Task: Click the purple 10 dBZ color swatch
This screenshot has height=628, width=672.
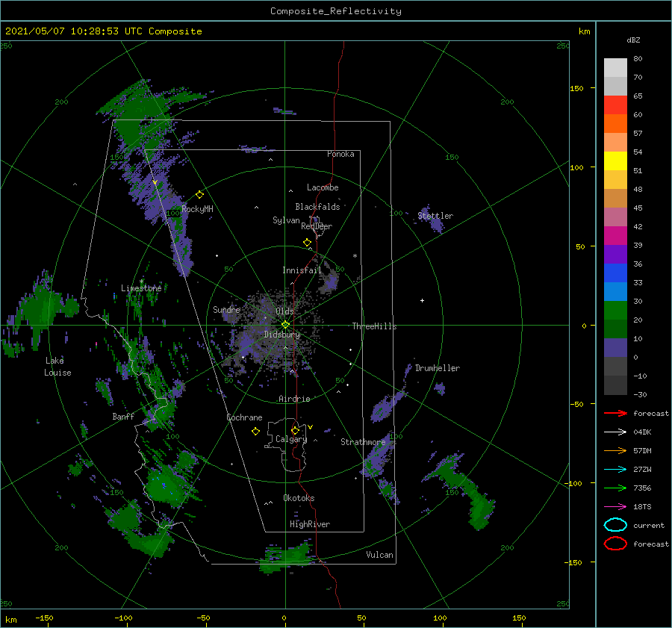Action: (615, 347)
